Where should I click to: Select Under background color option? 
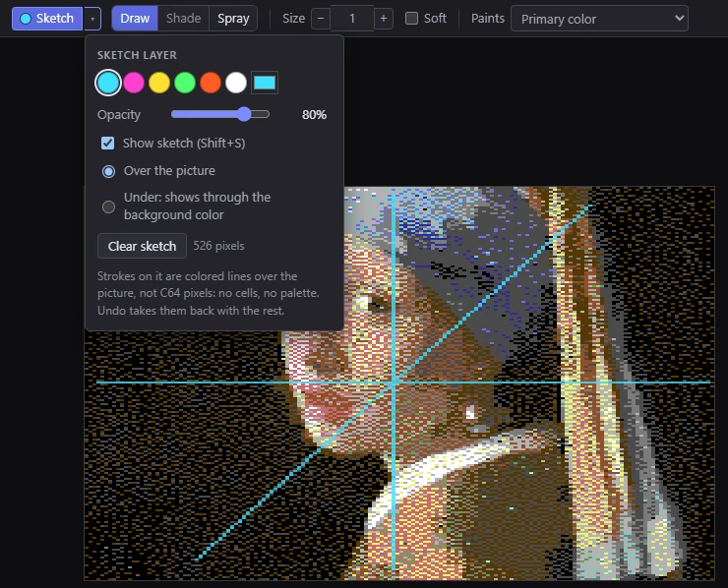click(x=108, y=206)
